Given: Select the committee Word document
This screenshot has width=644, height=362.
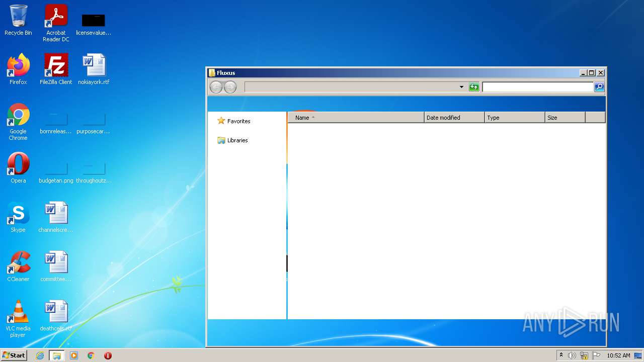Looking at the screenshot, I should [56, 266].
